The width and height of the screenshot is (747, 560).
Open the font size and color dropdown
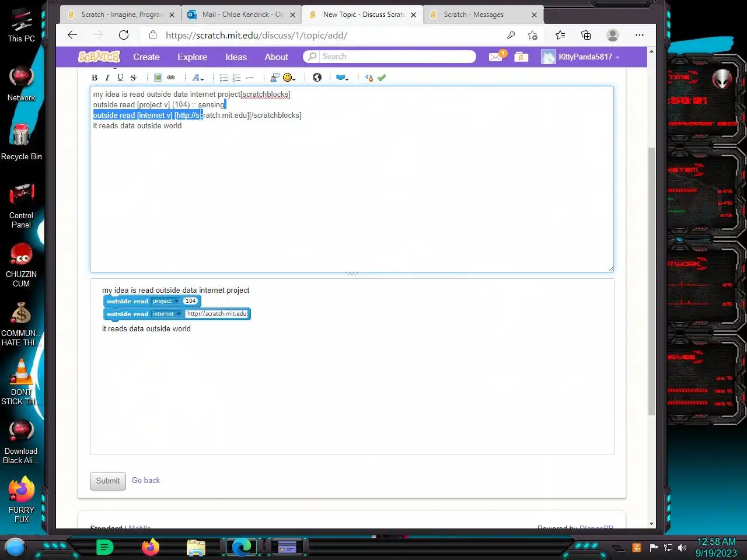pyautogui.click(x=198, y=78)
